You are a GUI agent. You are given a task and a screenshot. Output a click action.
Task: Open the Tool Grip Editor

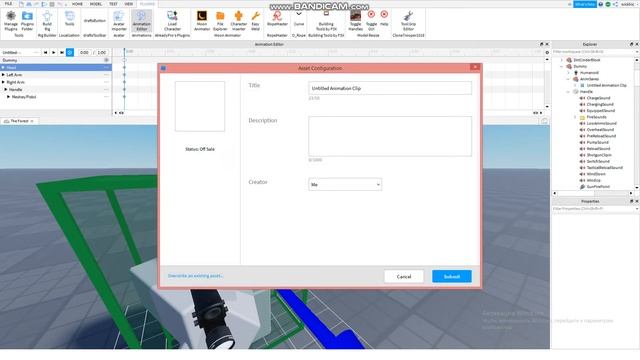pyautogui.click(x=408, y=21)
